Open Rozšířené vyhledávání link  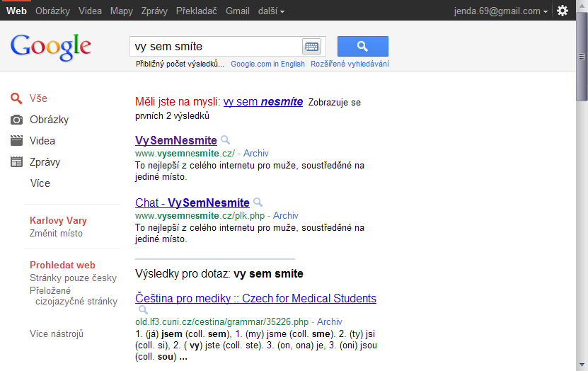coord(350,64)
